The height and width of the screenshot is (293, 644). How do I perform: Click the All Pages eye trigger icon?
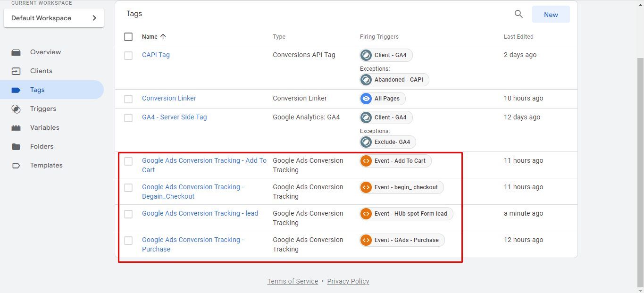(366, 99)
